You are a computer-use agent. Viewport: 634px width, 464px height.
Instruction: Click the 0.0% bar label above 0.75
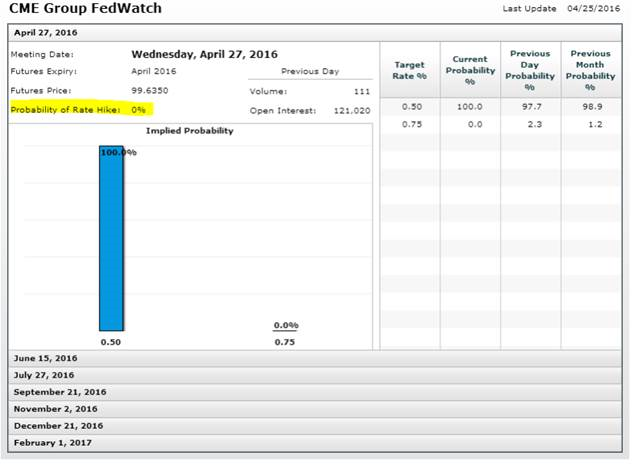(286, 325)
